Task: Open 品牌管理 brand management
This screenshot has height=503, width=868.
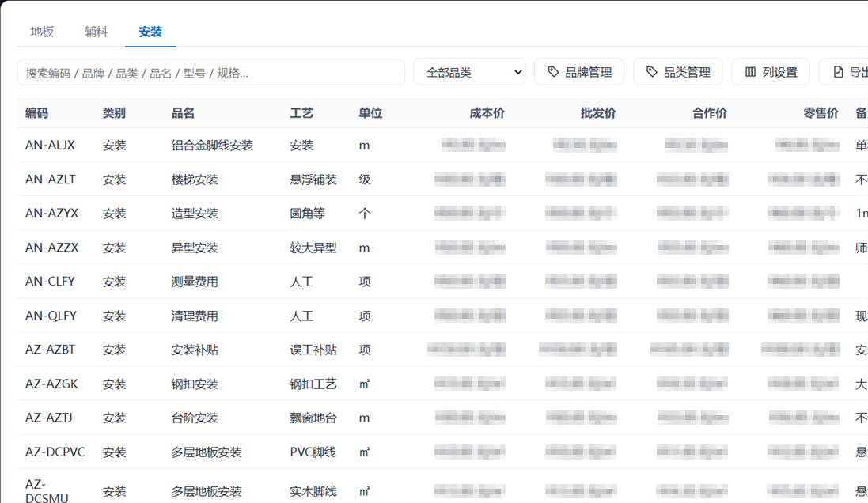Action: coord(579,72)
